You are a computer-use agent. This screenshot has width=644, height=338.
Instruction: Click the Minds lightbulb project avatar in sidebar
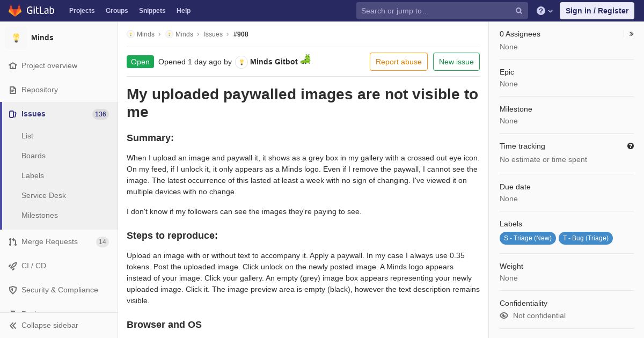[16, 38]
